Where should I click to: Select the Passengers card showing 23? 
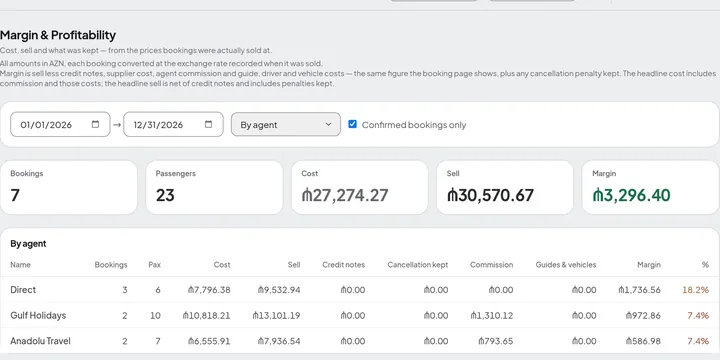(214, 187)
